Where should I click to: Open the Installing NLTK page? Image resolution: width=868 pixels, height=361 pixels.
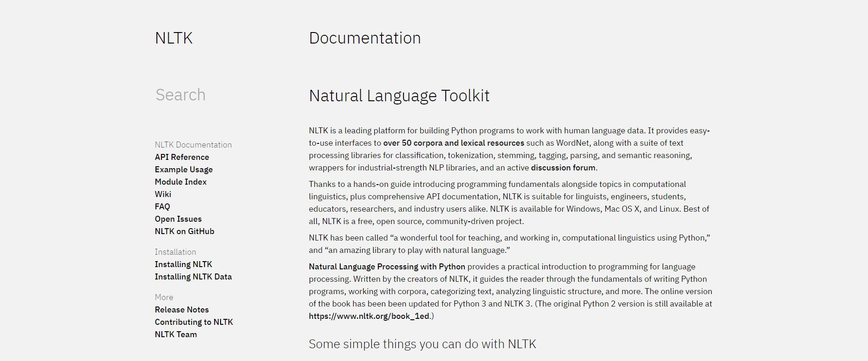pos(183,264)
